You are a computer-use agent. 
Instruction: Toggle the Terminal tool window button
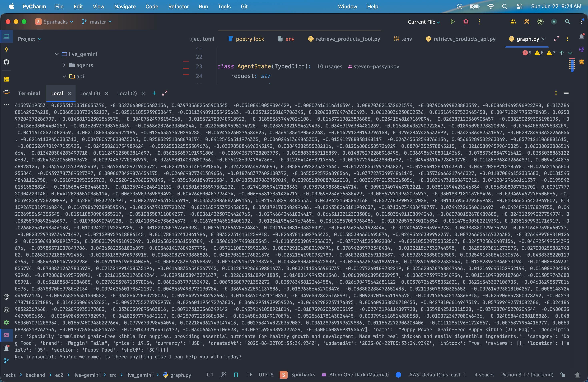(6, 335)
